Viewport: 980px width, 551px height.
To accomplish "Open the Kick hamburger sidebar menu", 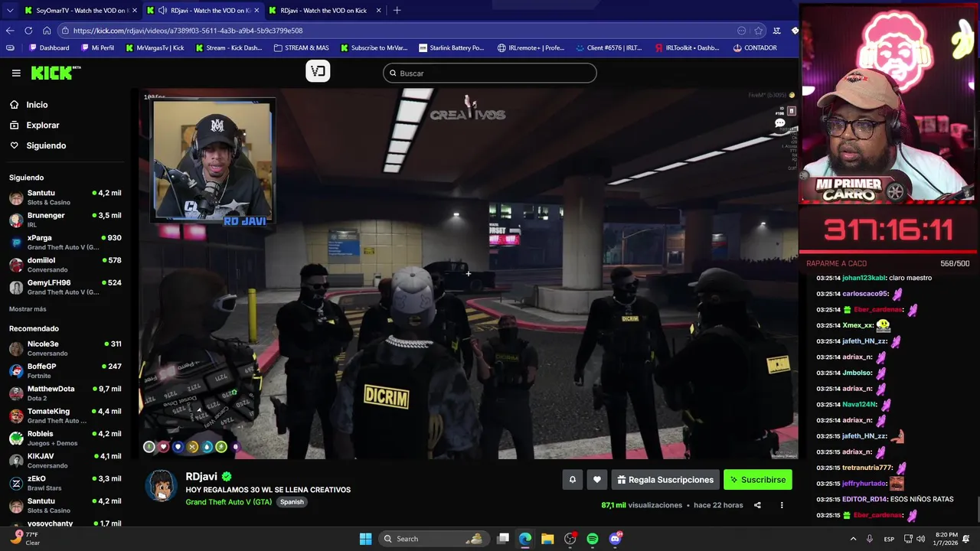I will tap(16, 73).
